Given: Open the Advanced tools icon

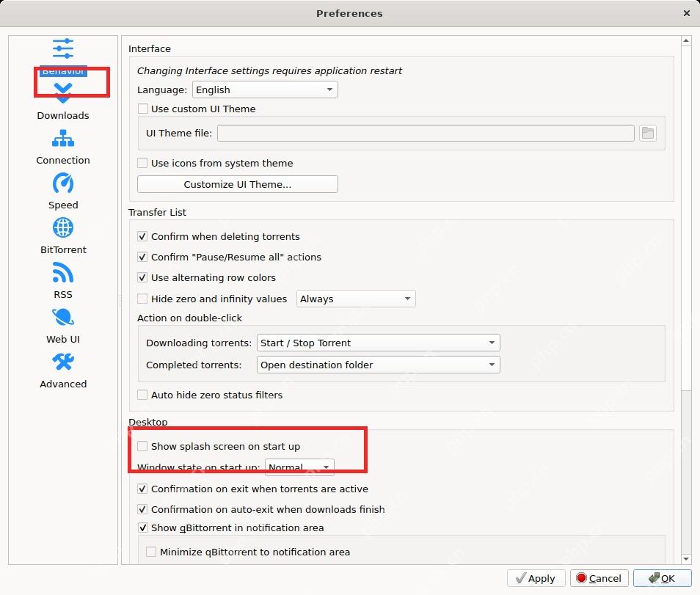Looking at the screenshot, I should pos(63,362).
